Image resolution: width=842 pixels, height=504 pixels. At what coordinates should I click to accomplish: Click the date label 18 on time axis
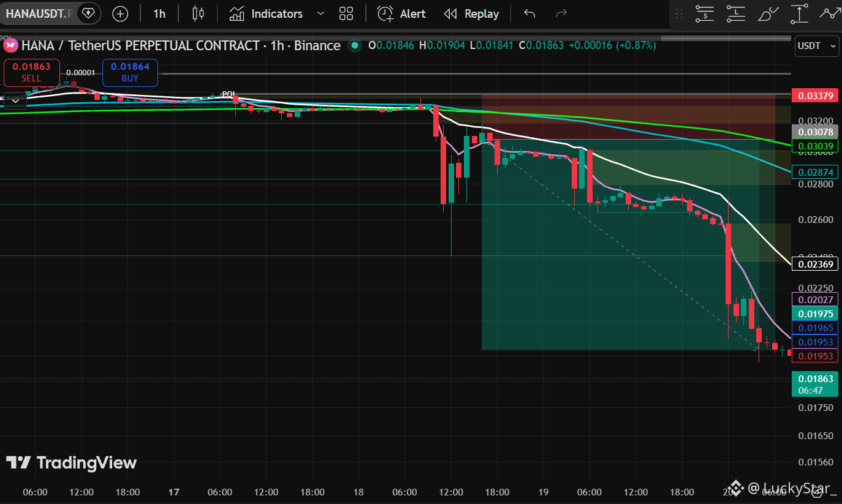click(x=358, y=492)
